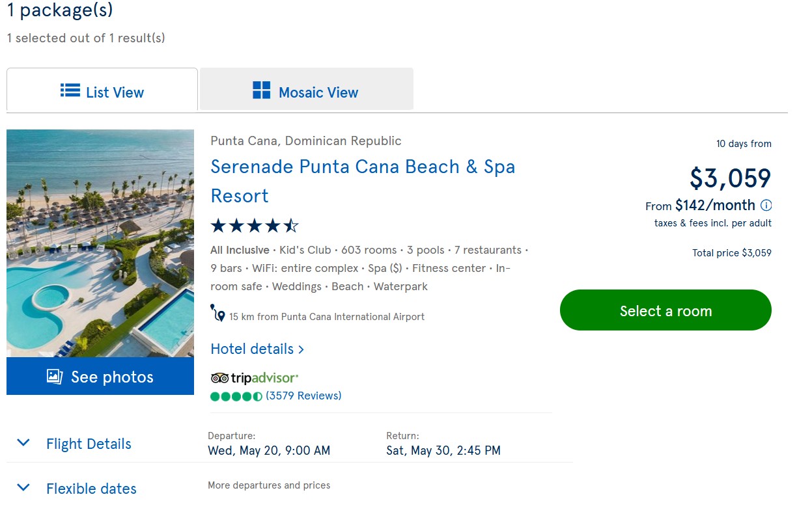Click the monthly payment info icon
Image resolution: width=812 pixels, height=512 pixels.
pyautogui.click(x=766, y=206)
